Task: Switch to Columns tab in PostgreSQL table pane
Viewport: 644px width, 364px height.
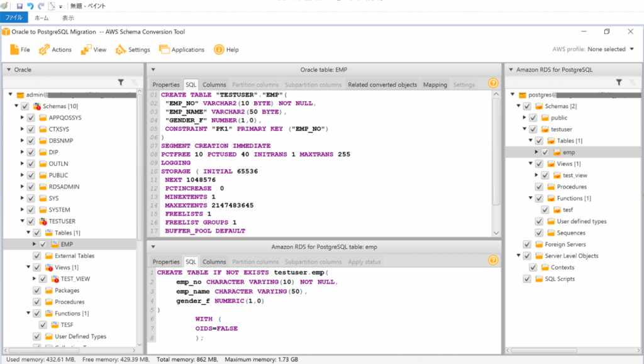Action: pos(214,262)
